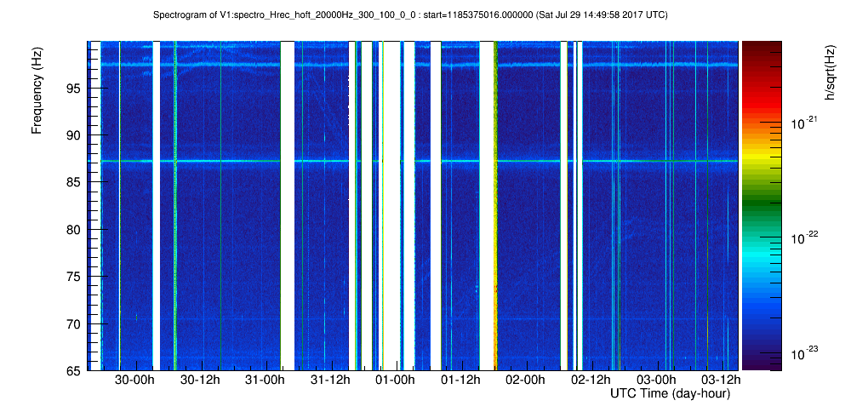The width and height of the screenshot is (868, 412).
Task: Click the 70 frequency tick label
Action: [75, 323]
